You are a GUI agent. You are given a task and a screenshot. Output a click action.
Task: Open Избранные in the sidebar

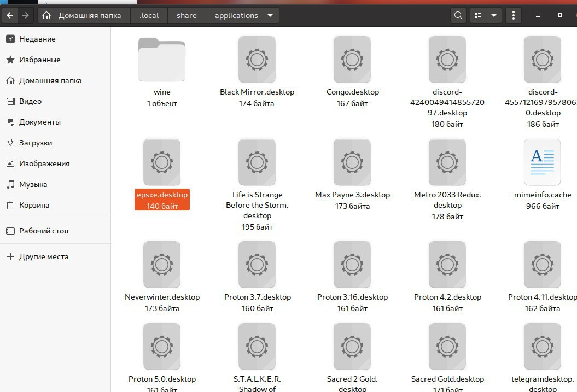tap(55, 60)
